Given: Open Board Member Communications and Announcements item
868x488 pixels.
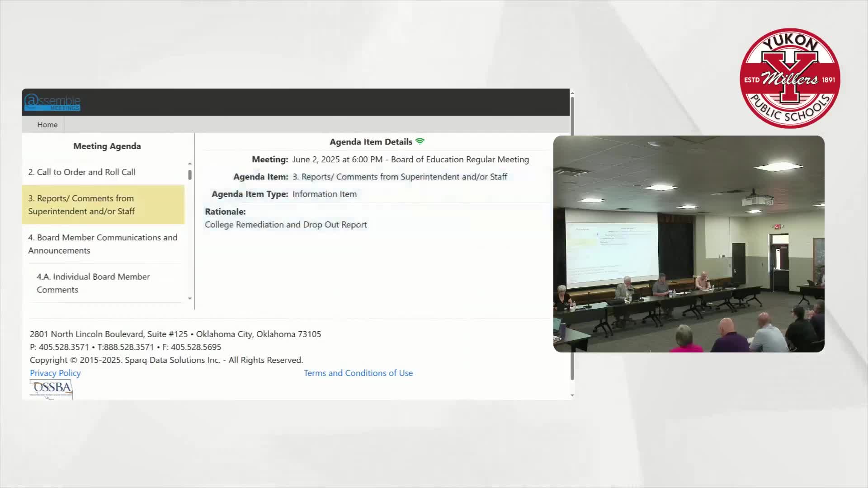Looking at the screenshot, I should (103, 244).
